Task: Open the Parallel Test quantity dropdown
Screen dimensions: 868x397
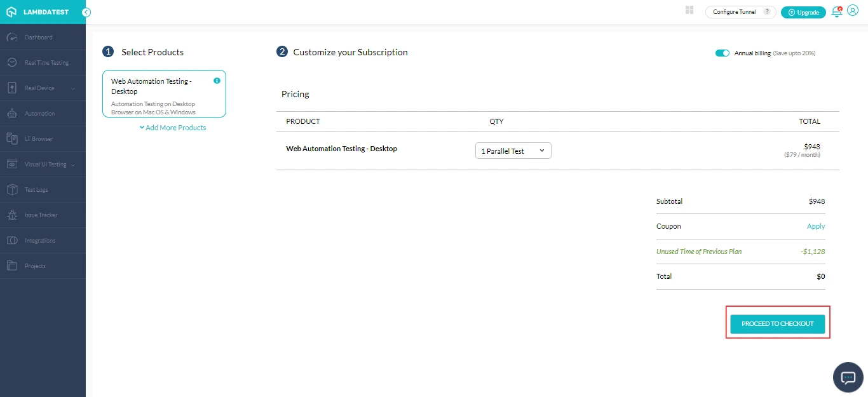Action: [x=513, y=151]
